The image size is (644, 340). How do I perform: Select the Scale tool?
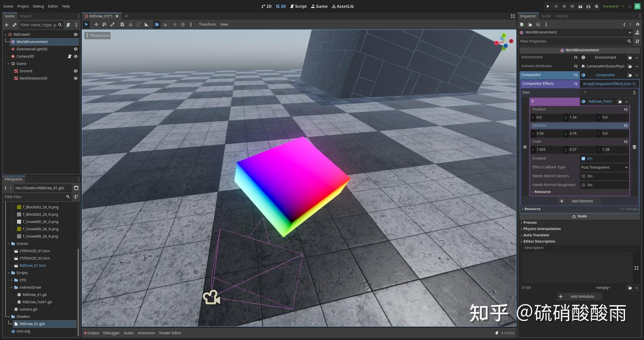tap(112, 24)
